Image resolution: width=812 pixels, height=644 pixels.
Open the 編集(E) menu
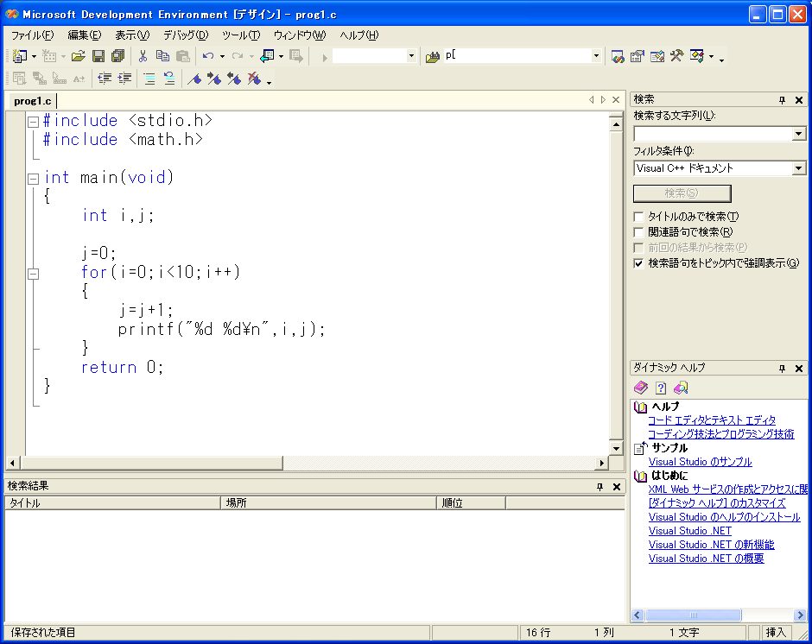(x=85, y=35)
